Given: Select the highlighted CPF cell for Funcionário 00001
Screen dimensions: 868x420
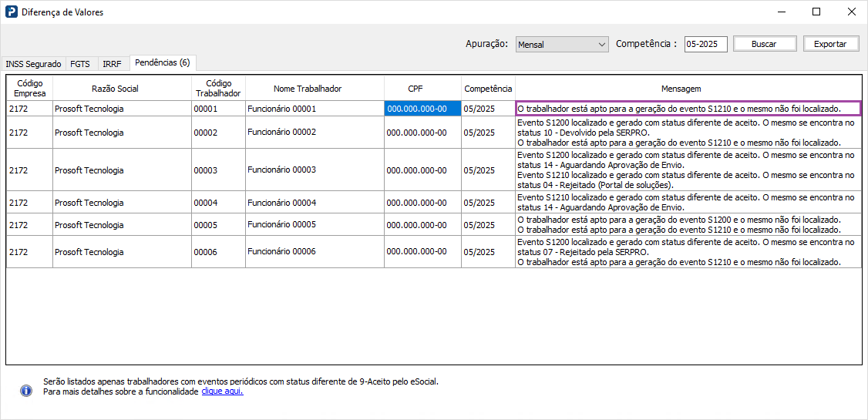Looking at the screenshot, I should click(422, 109).
